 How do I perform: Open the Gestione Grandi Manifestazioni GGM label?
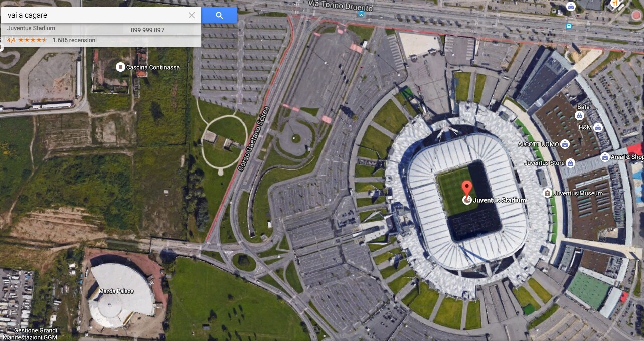coord(36,334)
